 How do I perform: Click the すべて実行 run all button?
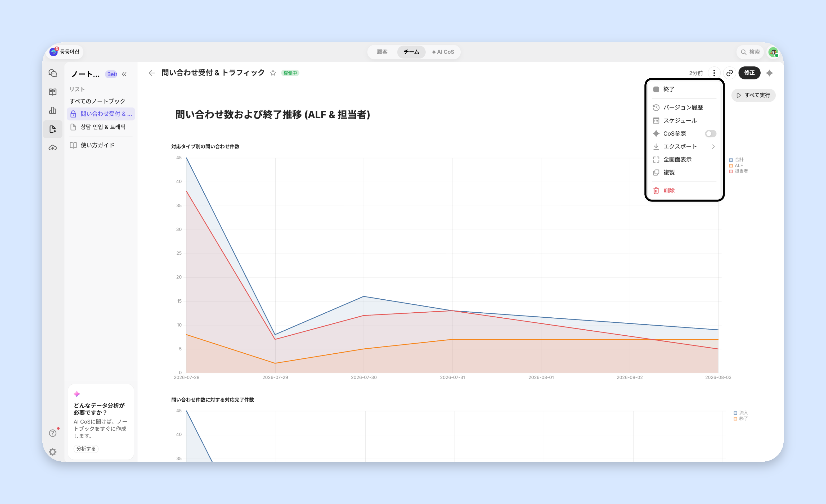tap(753, 95)
